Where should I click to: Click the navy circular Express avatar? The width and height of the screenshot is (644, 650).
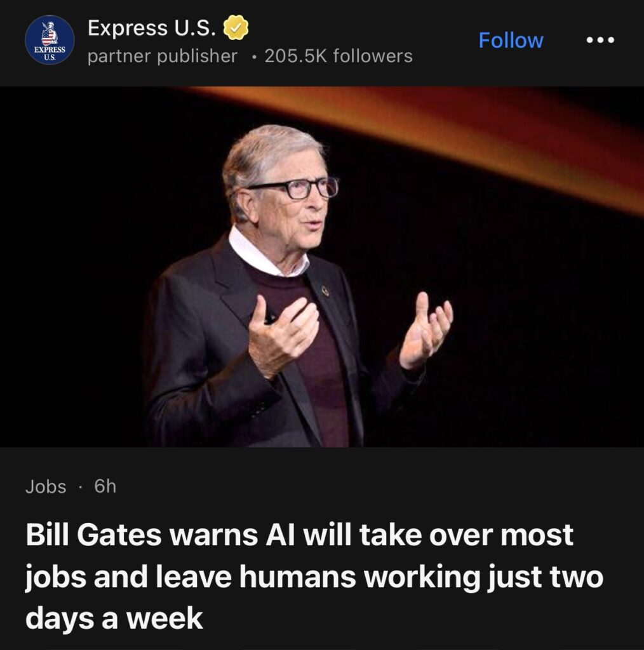click(50, 40)
